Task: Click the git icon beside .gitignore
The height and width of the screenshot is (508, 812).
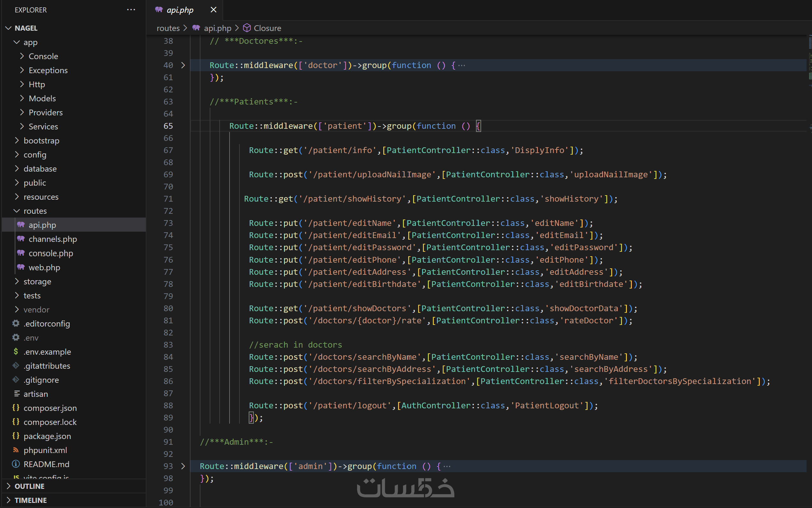Action: pos(16,380)
